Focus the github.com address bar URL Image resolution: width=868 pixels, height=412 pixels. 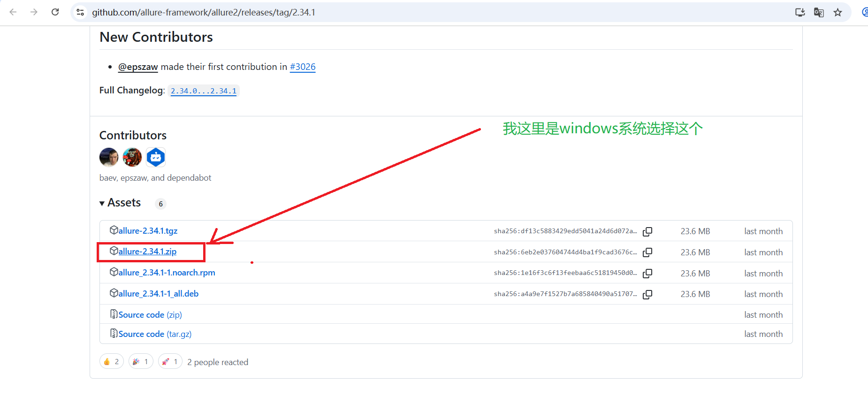(204, 12)
